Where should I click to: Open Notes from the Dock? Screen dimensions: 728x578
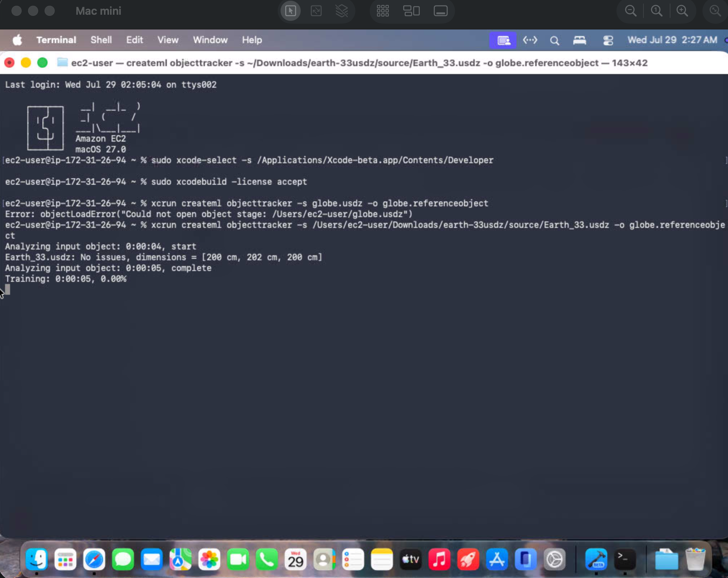[x=382, y=559]
